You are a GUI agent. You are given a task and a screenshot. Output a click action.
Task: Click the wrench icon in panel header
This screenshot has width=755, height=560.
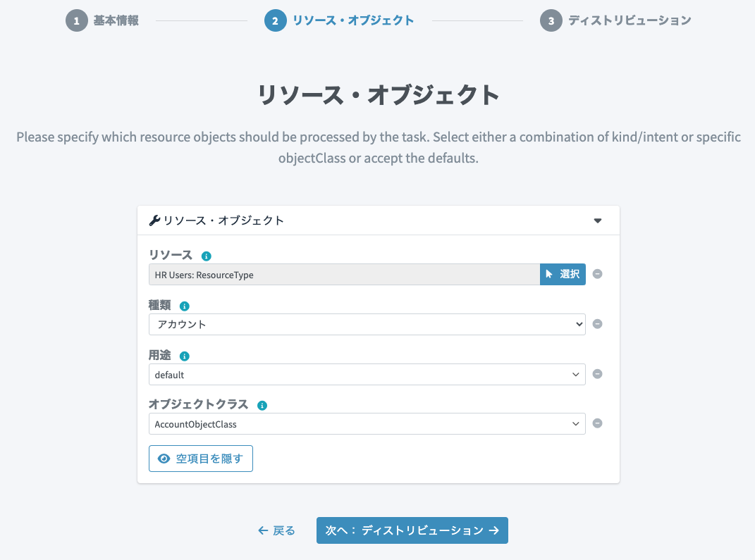click(x=154, y=220)
